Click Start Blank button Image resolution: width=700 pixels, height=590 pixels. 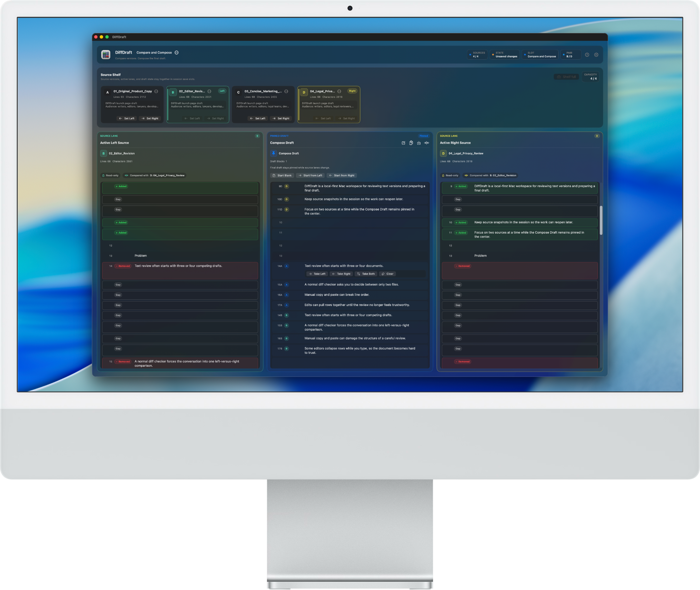pyautogui.click(x=282, y=176)
